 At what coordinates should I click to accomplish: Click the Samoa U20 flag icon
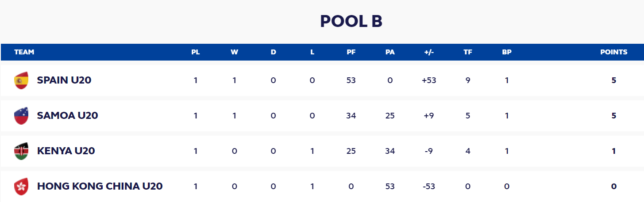pos(21,116)
